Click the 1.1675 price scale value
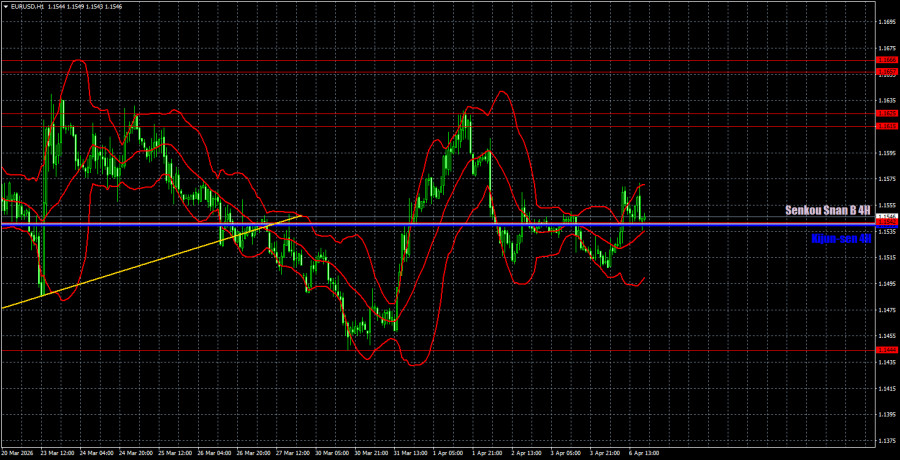This screenshot has width=900, height=460. (x=887, y=48)
